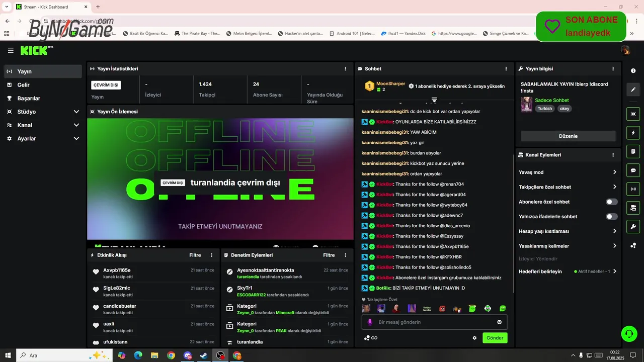Screen dimensions: 644x362
Task: Toggle broadcast signal widget icon in right toolbar
Action: (633, 189)
